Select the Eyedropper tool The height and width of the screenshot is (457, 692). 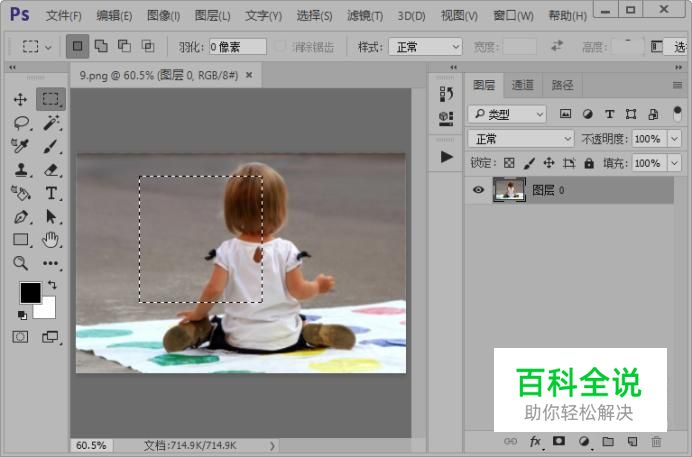click(x=20, y=146)
